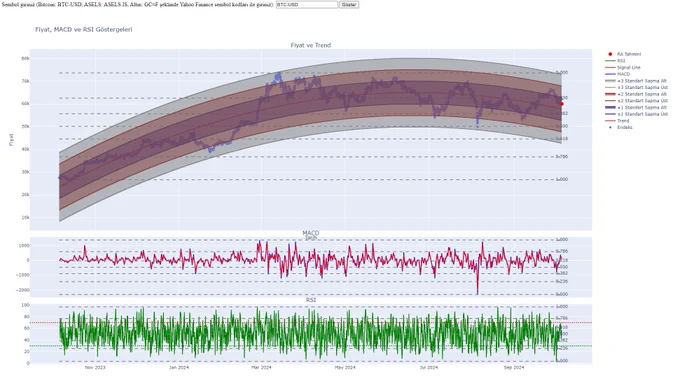The width and height of the screenshot is (680, 384).
Task: Click the 20k price axis tick
Action: [x=25, y=195]
